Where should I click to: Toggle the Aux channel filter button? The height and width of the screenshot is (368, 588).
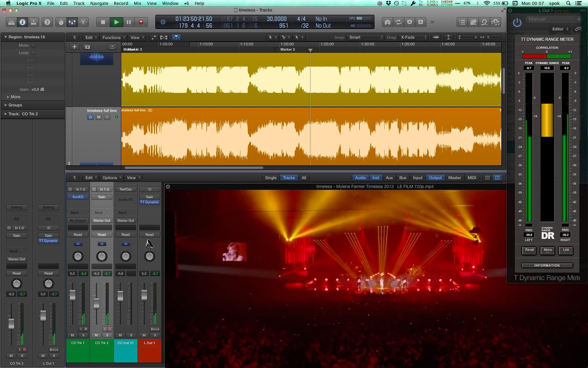(389, 178)
